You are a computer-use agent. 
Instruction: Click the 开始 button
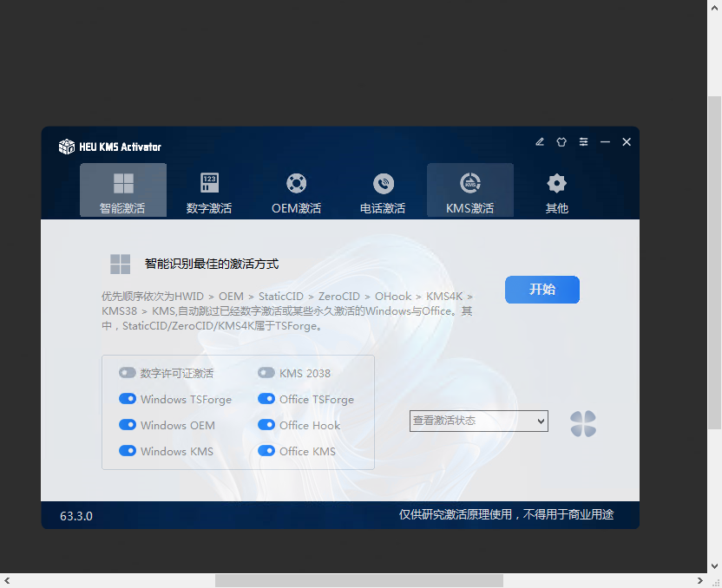click(x=541, y=290)
